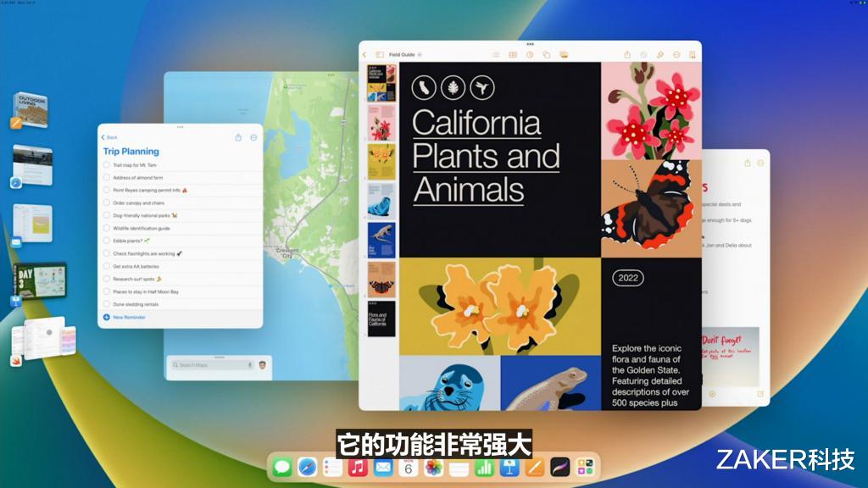Screen dimensions: 868x488
Task: Select the table insert icon in Keynote's toolbar
Action: coord(513,53)
